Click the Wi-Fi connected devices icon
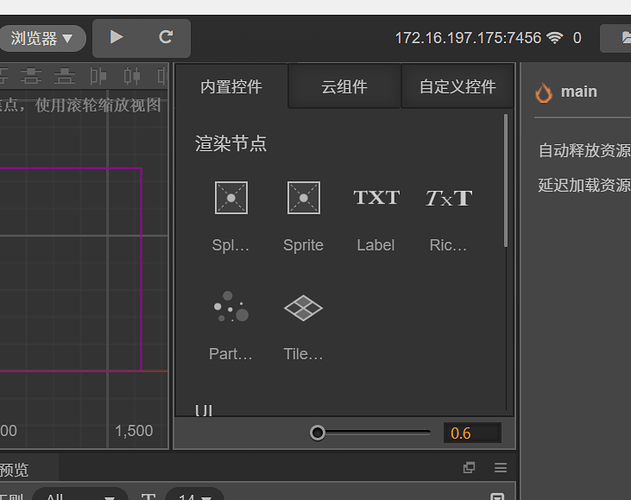631x500 pixels. (555, 38)
